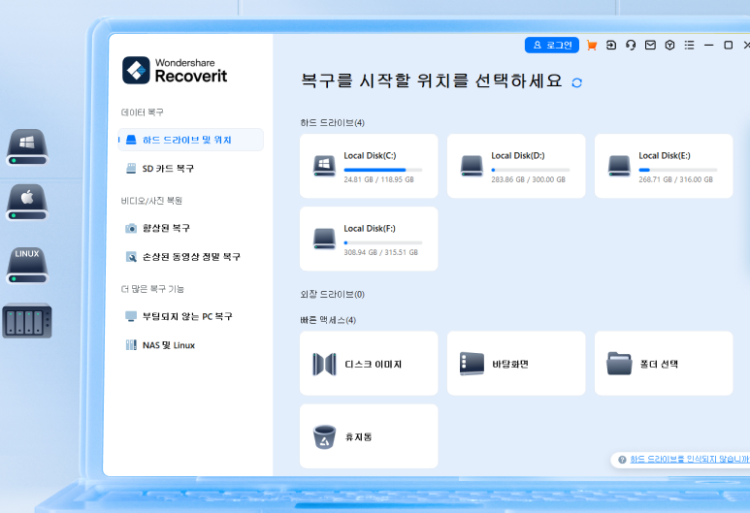Click the folder icon on 폴더 선택
The height and width of the screenshot is (513, 750).
coord(619,363)
